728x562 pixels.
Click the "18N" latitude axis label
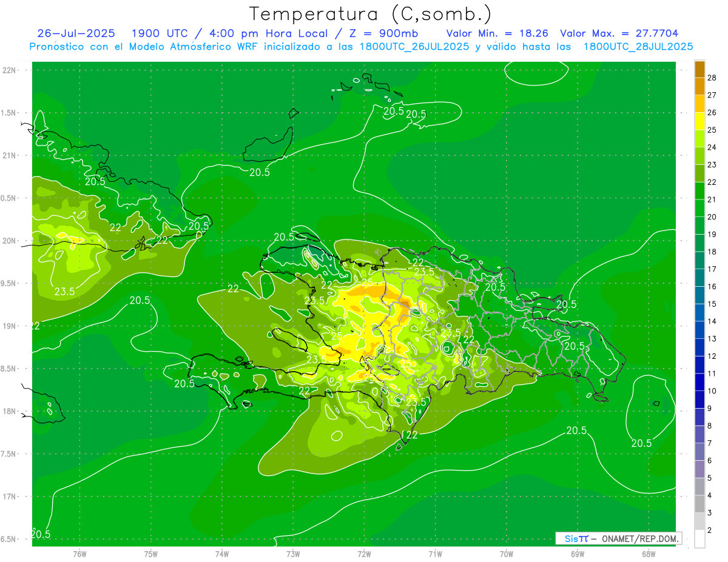[9, 412]
